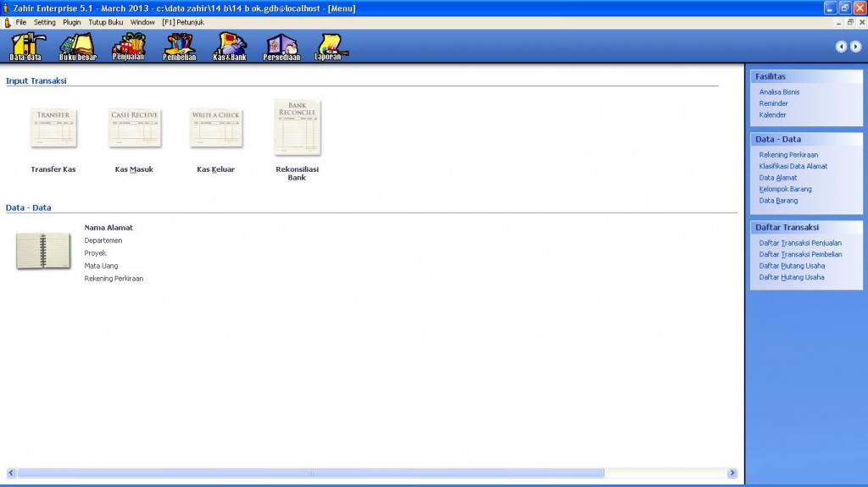Open Daftar Transaksi Penjualan link
The image size is (868, 487).
click(x=800, y=243)
